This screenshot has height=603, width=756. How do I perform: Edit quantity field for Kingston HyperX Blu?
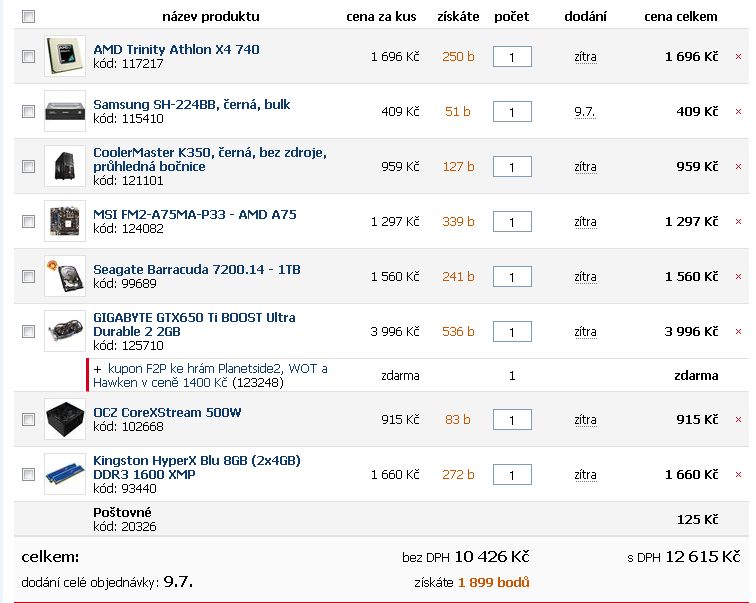tap(512, 475)
